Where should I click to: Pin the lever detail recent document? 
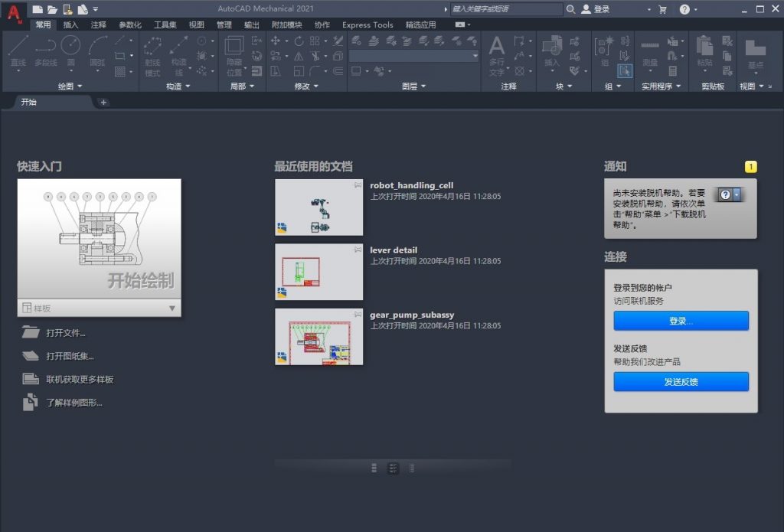pos(358,250)
